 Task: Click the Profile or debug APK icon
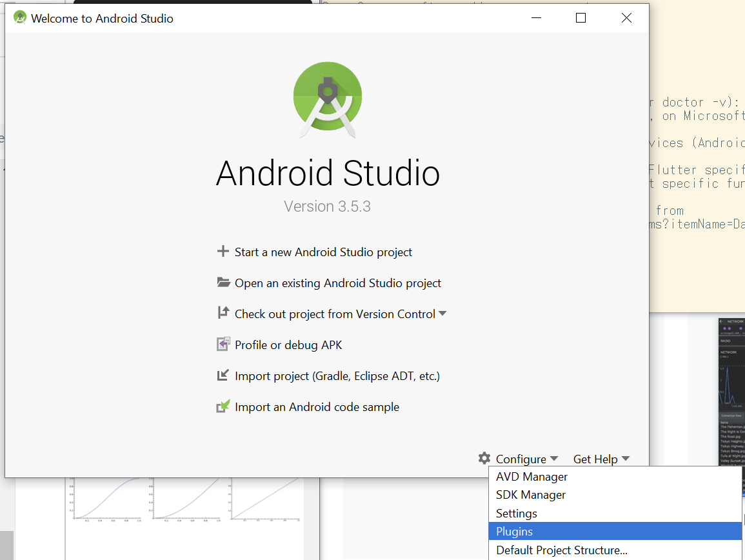[x=223, y=344]
